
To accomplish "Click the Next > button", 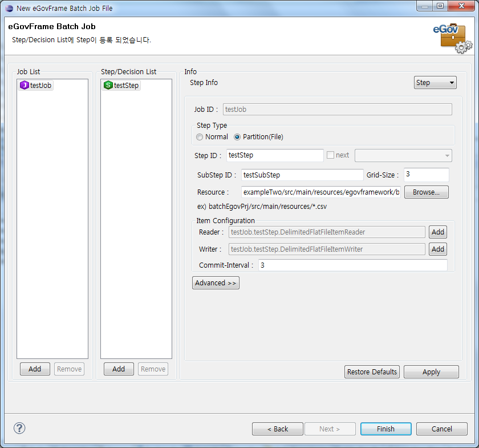I will [330, 429].
